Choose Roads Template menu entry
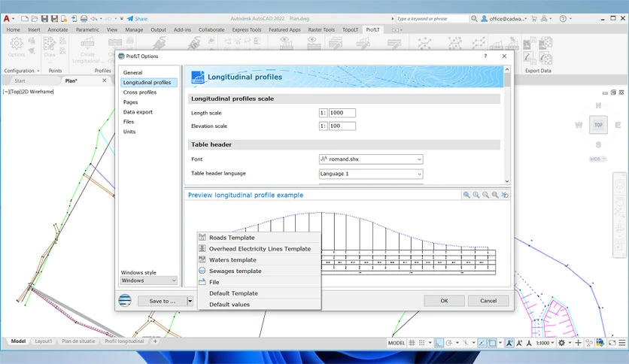The height and width of the screenshot is (364, 629). tap(259, 238)
